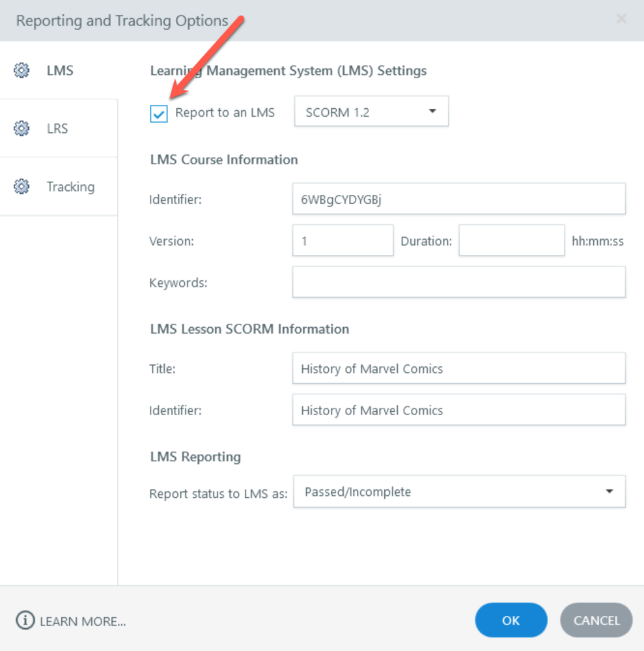Click the info icon next to Learn More
The width and height of the screenshot is (644, 651).
tap(25, 621)
